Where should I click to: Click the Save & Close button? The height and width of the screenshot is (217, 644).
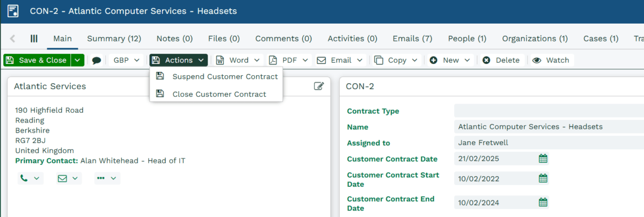37,60
